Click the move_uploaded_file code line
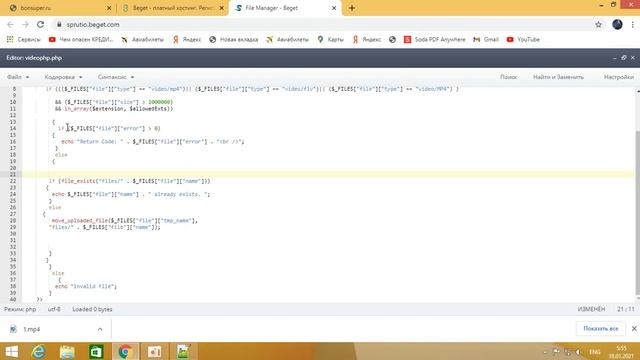The width and height of the screenshot is (640, 360). point(124,221)
